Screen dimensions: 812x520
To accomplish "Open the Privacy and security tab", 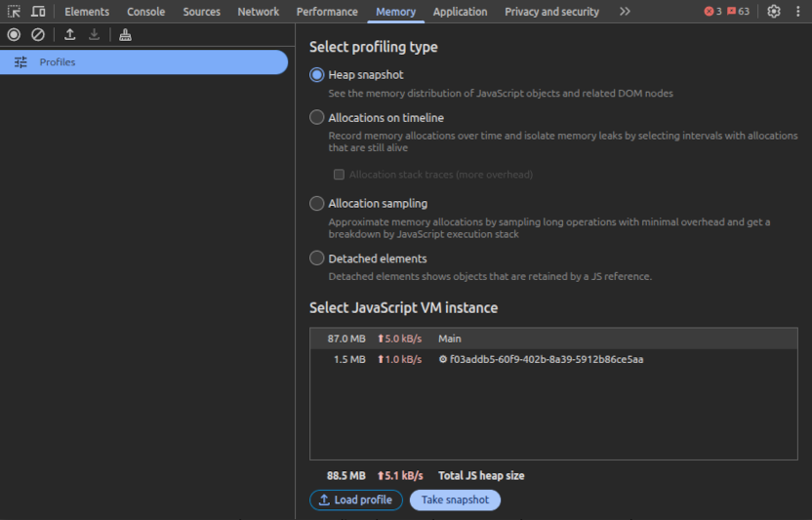I will 552,12.
